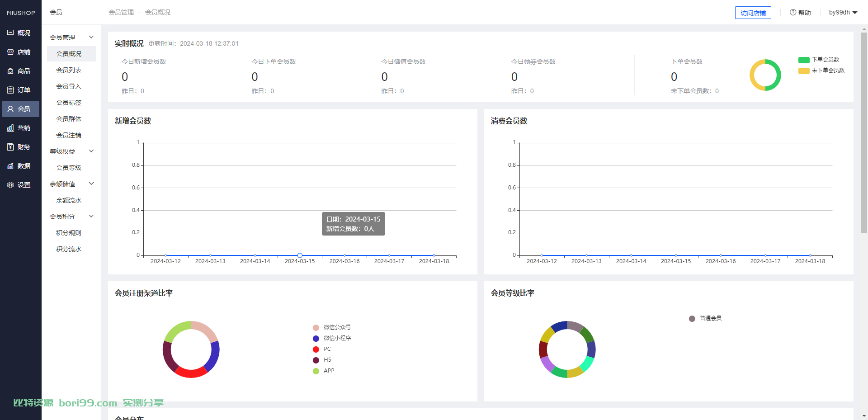Toggle 未下单会员数 legend item
Screen dimensions: 868x420
pos(821,71)
